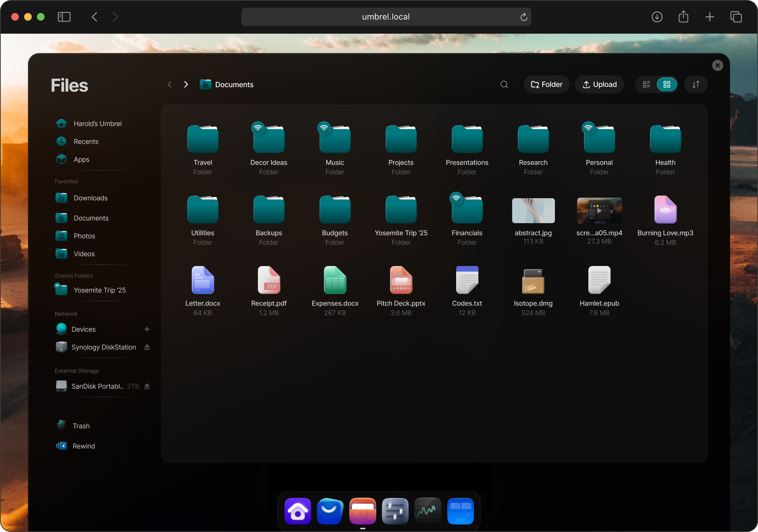Click the Upload button
The width and height of the screenshot is (758, 532).
[x=599, y=84]
